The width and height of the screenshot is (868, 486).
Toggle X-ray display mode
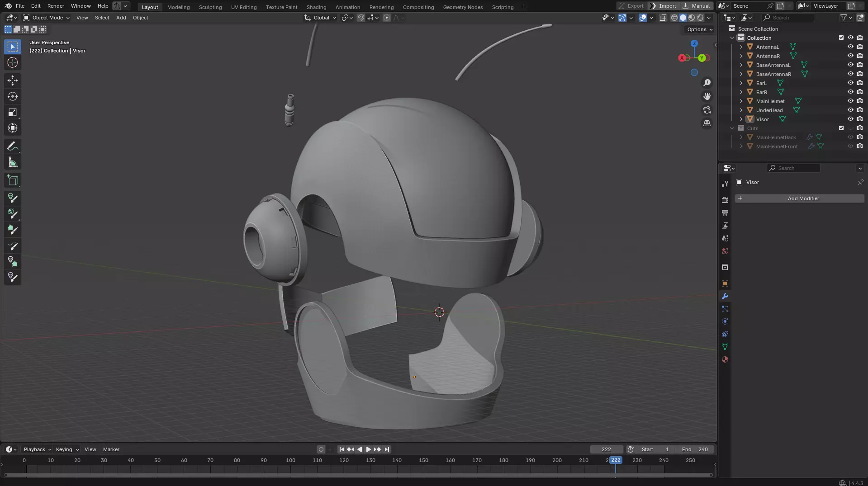click(663, 18)
